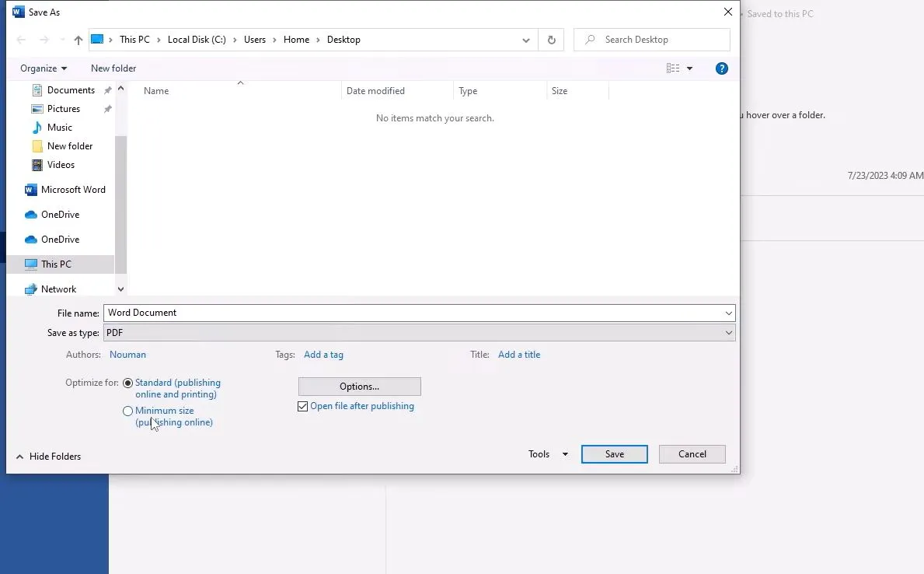Click the search magnifier in the search box
This screenshot has width=924, height=574.
(588, 40)
